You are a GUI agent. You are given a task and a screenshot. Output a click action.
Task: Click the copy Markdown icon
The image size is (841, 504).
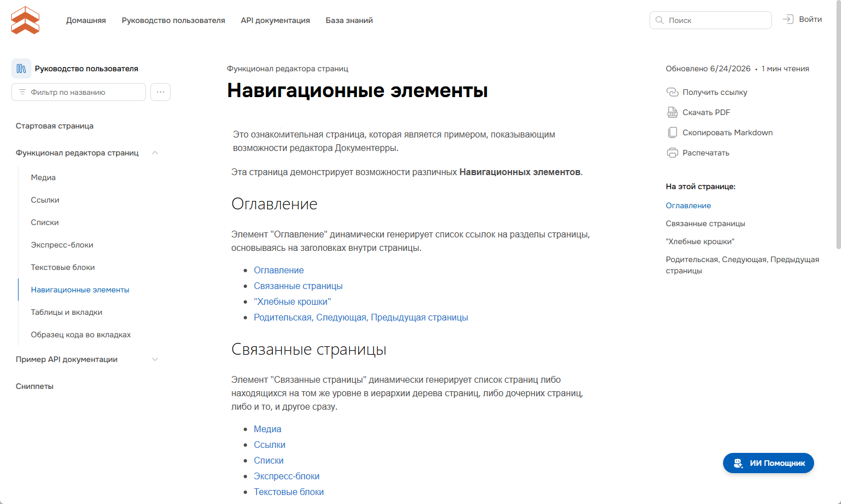point(673,132)
